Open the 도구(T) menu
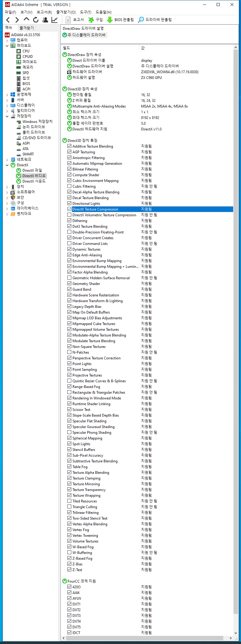The height and width of the screenshot is (644, 241). coord(86,12)
